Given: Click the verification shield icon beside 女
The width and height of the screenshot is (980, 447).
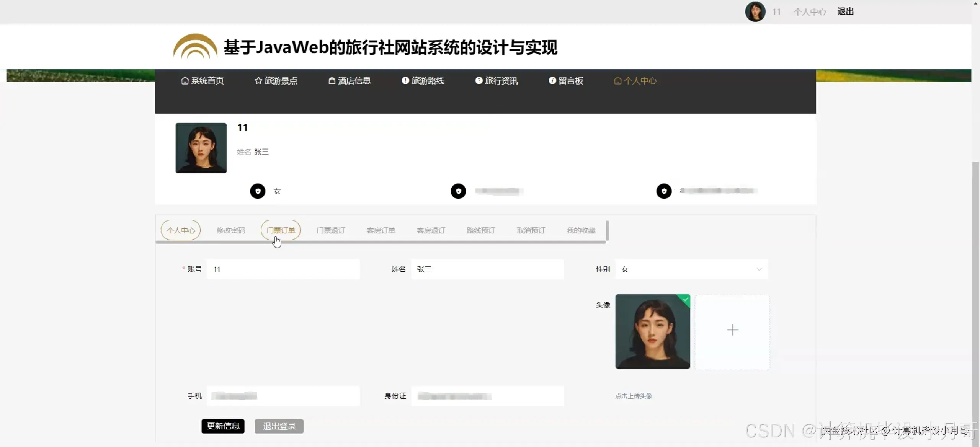Looking at the screenshot, I should point(257,191).
